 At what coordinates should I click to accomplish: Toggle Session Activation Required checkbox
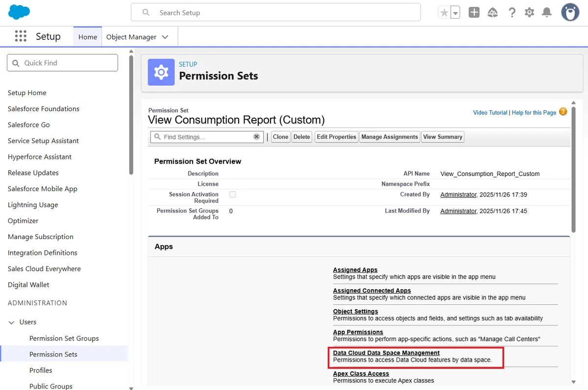(x=233, y=195)
